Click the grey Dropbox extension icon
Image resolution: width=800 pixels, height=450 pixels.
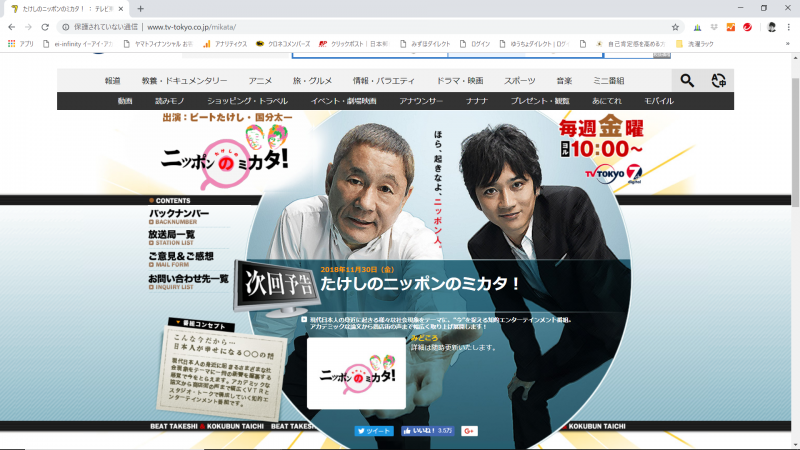714,27
